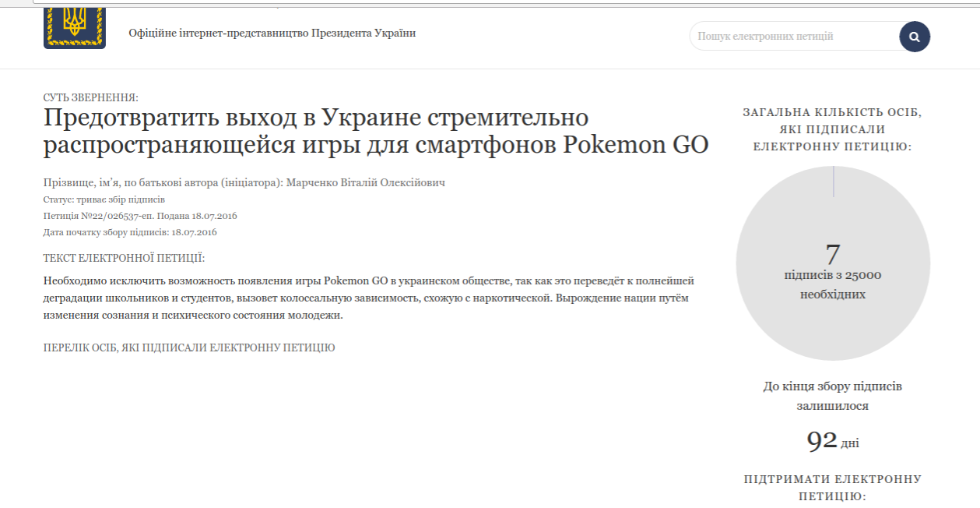Click 'До кінця збору підписів залишилося' text
980x508 pixels.
point(833,396)
